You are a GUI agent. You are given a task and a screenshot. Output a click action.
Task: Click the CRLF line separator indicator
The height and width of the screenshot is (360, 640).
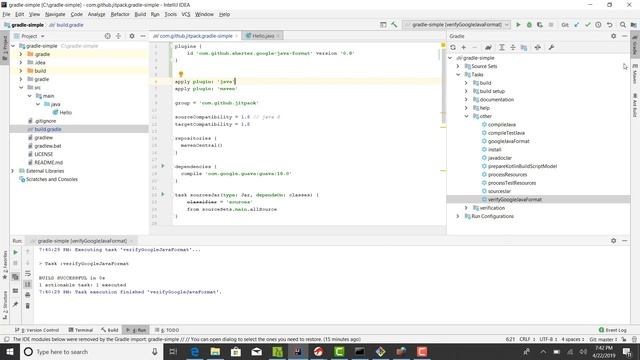click(x=527, y=339)
